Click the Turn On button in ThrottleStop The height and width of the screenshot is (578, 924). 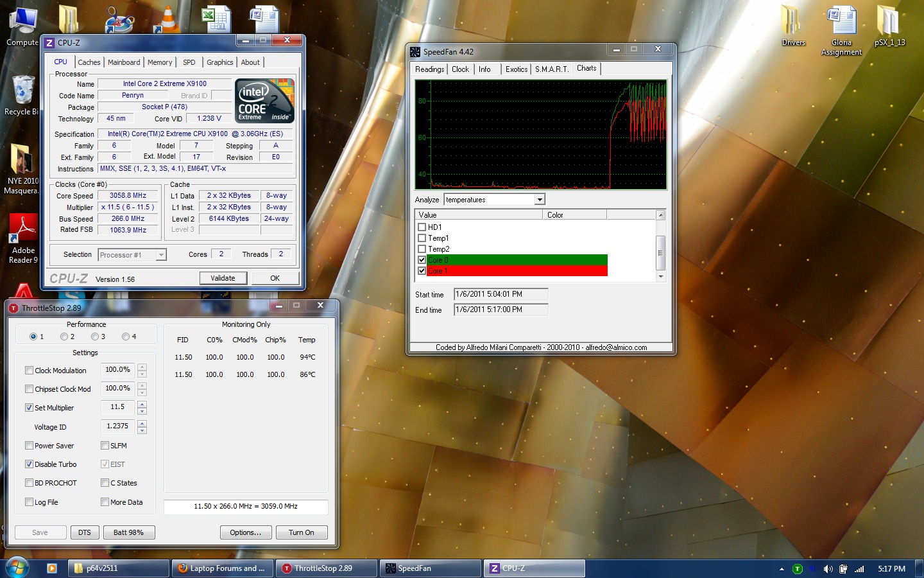[x=302, y=532]
